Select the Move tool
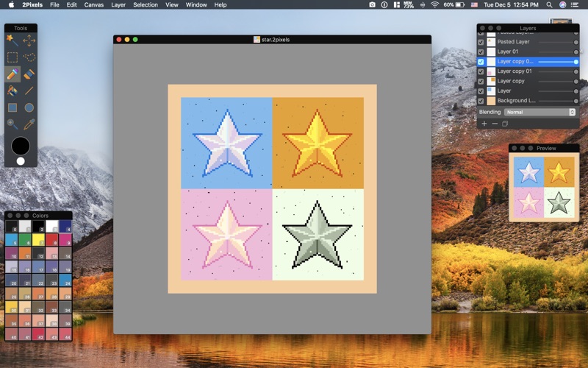The height and width of the screenshot is (368, 588). [x=29, y=40]
